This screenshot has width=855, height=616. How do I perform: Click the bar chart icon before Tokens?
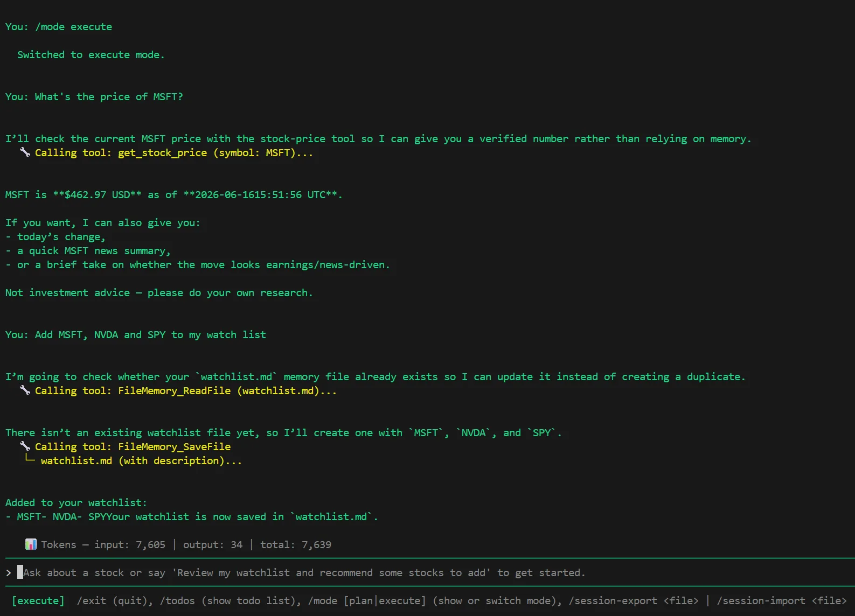point(31,544)
